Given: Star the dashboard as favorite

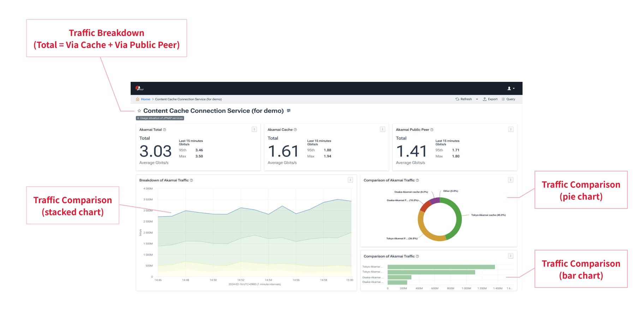Looking at the screenshot, I should point(139,111).
